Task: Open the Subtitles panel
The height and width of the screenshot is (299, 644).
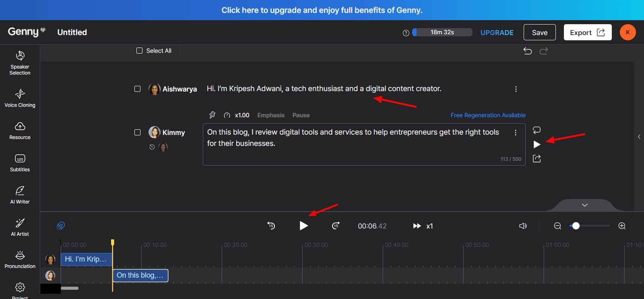Action: [20, 163]
